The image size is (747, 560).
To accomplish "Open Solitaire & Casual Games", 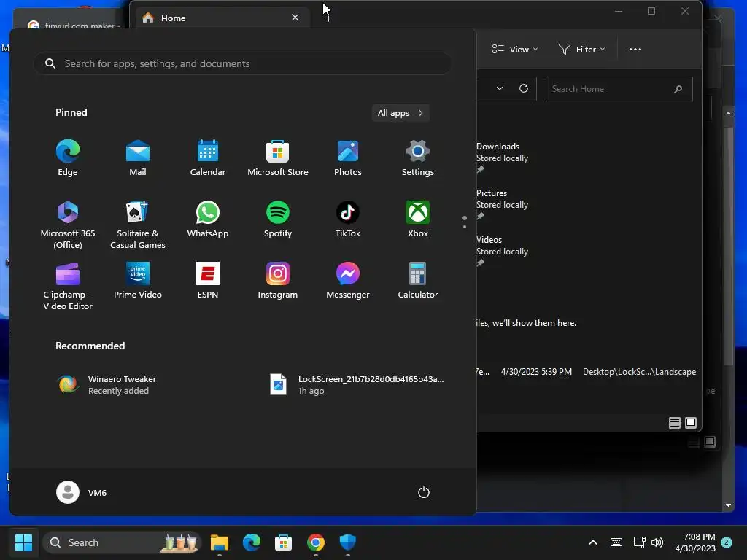I will pos(138,225).
